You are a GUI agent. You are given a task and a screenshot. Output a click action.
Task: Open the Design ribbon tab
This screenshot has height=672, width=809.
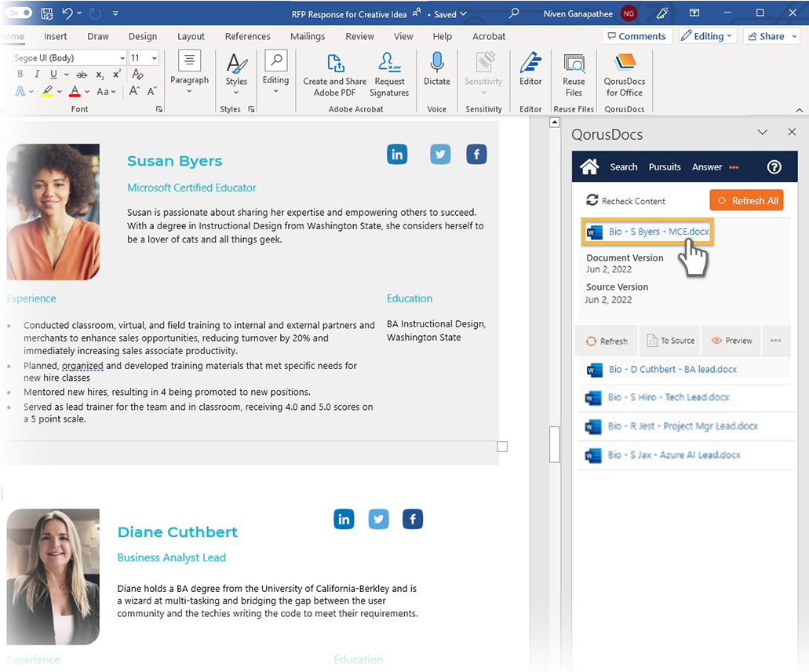tap(143, 36)
